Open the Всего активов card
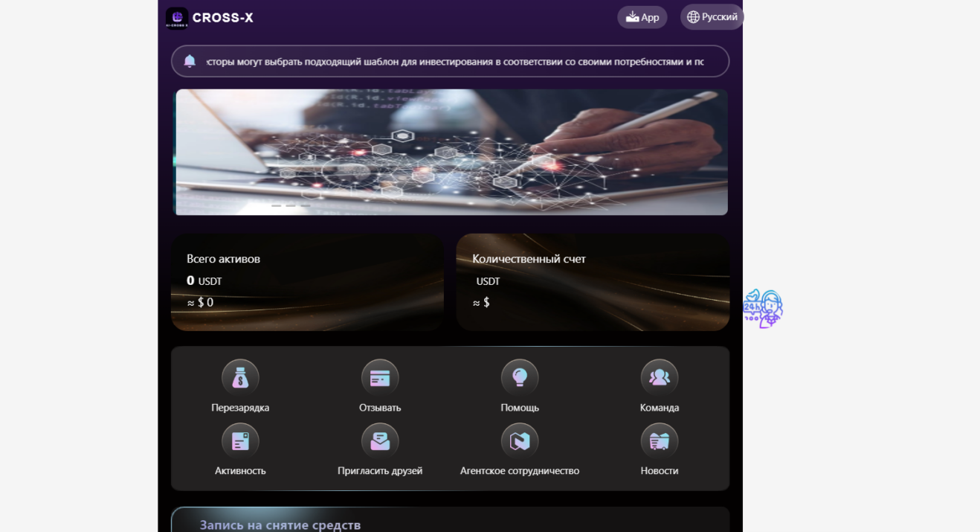Image resolution: width=980 pixels, height=532 pixels. [307, 282]
